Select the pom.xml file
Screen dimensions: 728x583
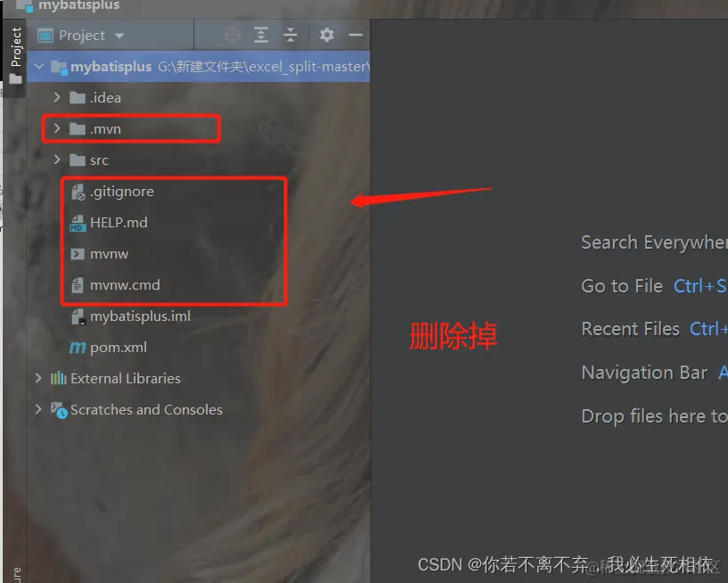point(119,348)
